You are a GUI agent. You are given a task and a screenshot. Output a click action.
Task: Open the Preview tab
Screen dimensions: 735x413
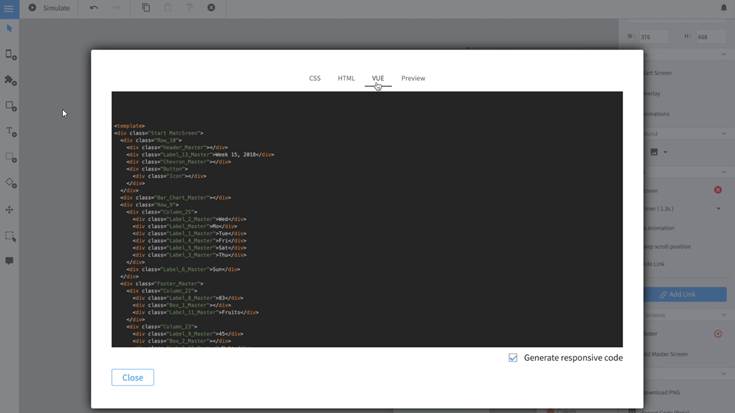[413, 78]
